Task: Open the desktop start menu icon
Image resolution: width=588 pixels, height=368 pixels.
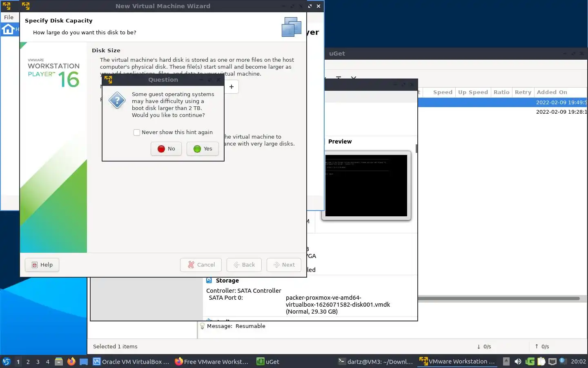Action: click(6, 361)
